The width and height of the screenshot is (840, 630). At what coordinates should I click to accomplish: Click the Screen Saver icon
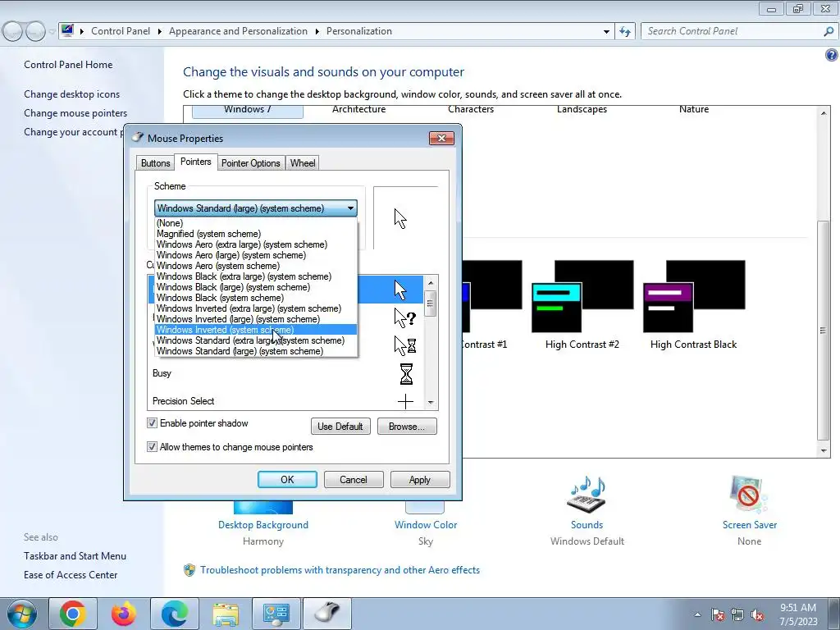coord(749,495)
